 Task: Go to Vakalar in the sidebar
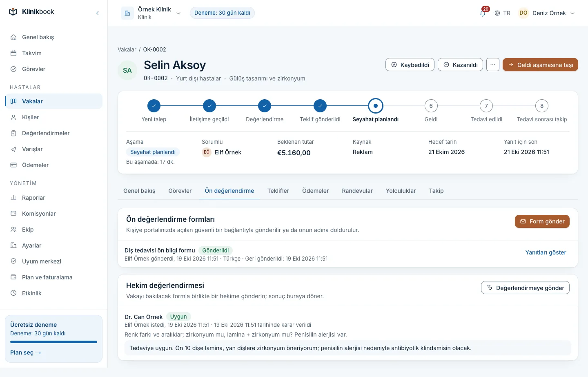[x=53, y=101]
